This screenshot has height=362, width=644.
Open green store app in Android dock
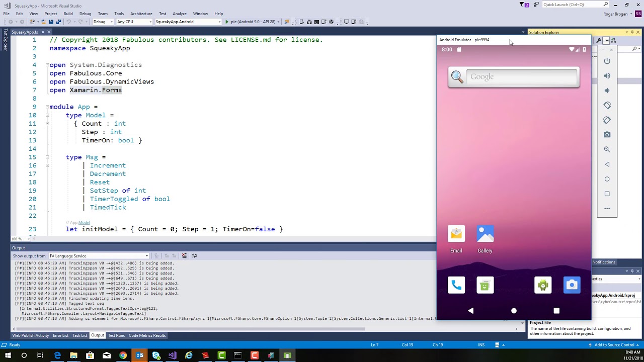pyautogui.click(x=485, y=285)
